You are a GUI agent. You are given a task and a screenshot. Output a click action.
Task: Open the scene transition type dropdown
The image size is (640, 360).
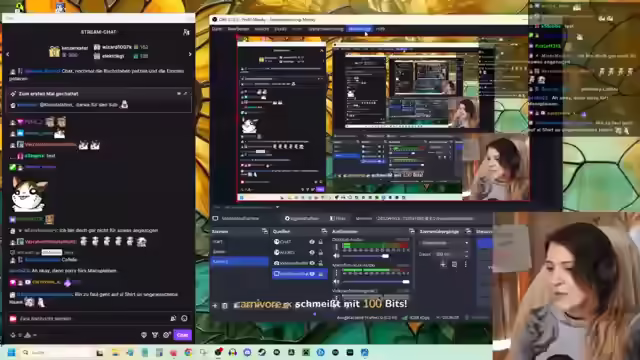click(444, 243)
